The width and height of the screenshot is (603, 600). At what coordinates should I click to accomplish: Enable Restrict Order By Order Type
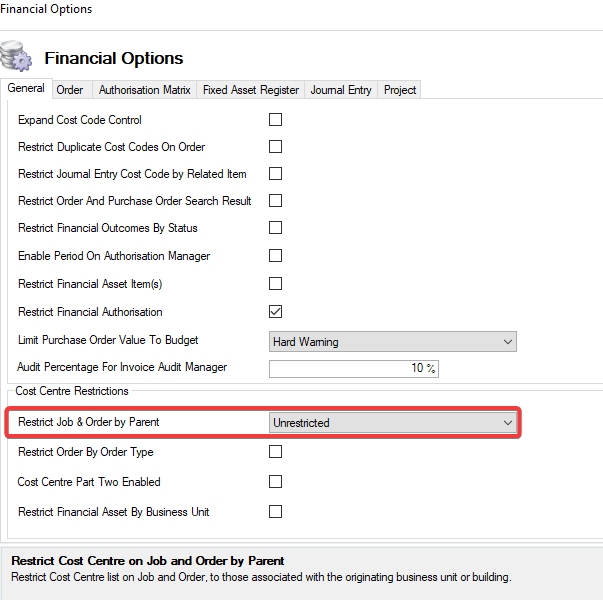276,452
